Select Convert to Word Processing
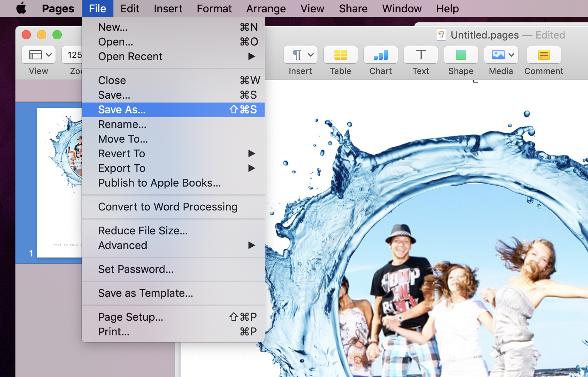 point(173,207)
